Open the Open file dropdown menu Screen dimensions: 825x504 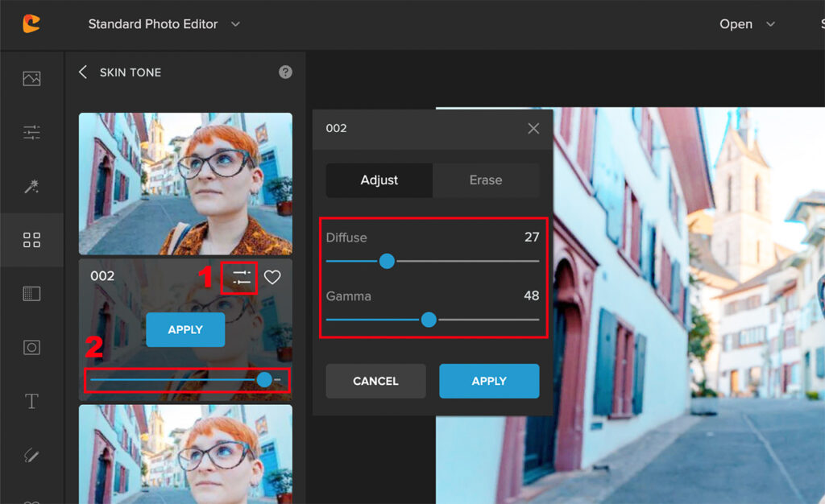747,24
